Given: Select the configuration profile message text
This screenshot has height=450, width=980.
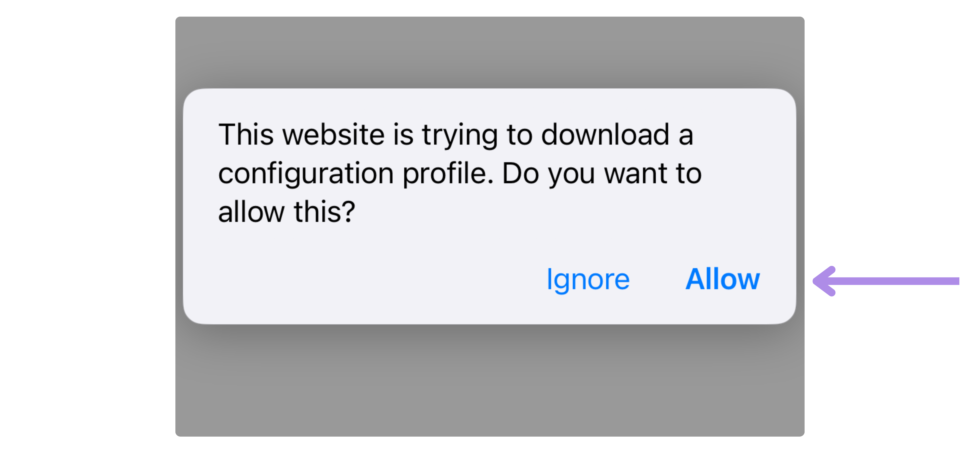Looking at the screenshot, I should (x=460, y=173).
